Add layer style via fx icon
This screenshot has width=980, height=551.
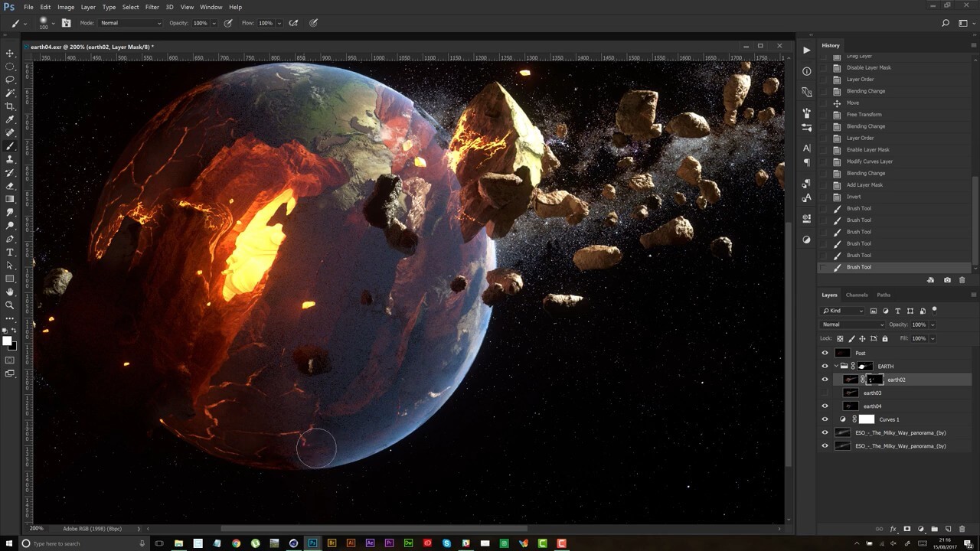pos(893,529)
